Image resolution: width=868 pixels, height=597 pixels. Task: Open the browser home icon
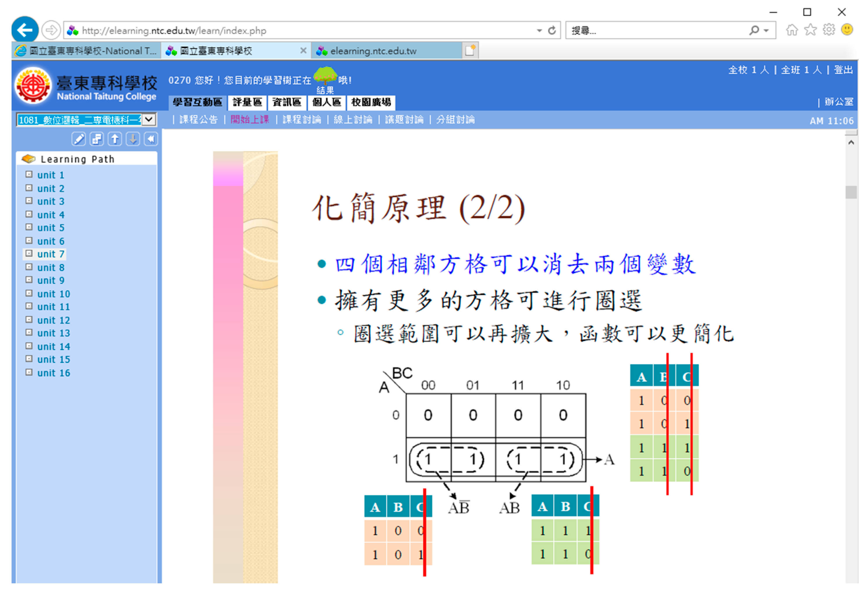click(792, 30)
